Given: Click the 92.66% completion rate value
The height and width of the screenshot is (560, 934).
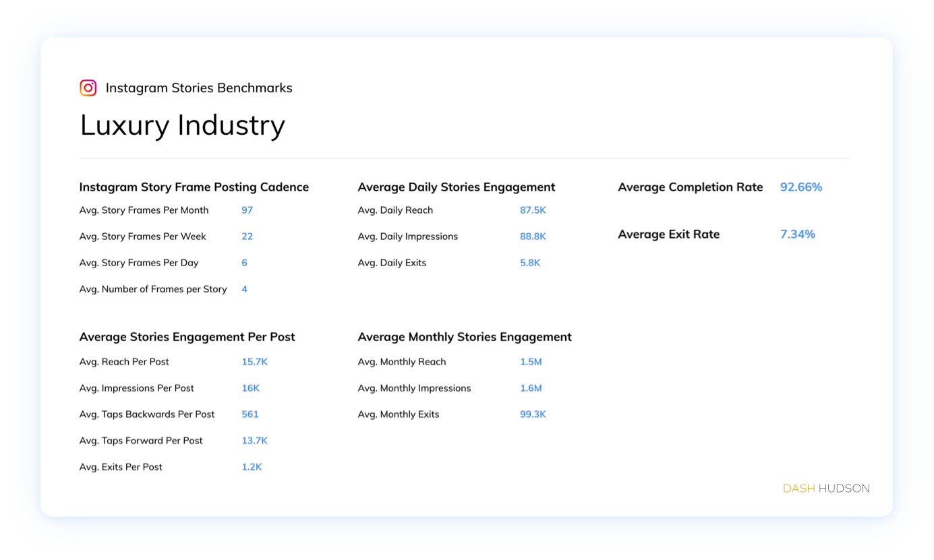Looking at the screenshot, I should [801, 187].
